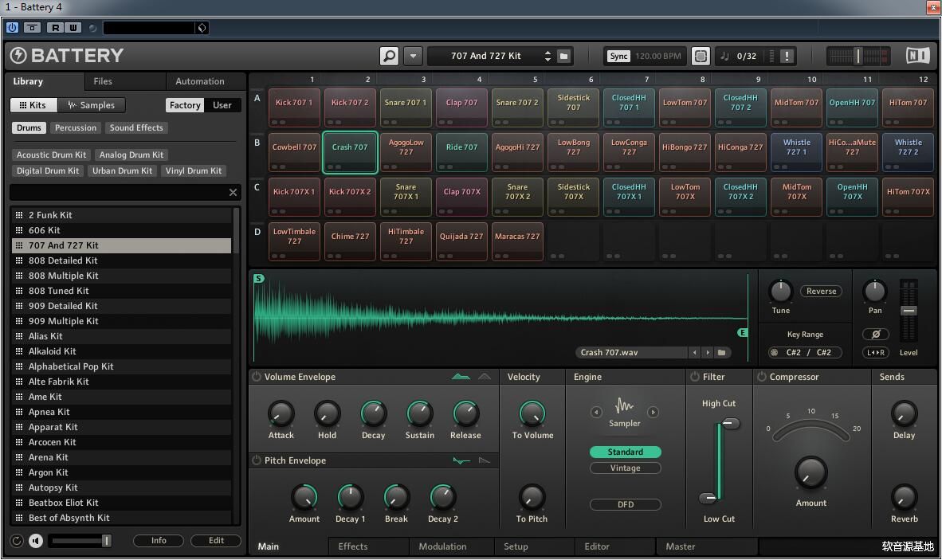942x560 pixels.
Task: Click the metronome grid icon next to the BPM display
Action: click(701, 56)
